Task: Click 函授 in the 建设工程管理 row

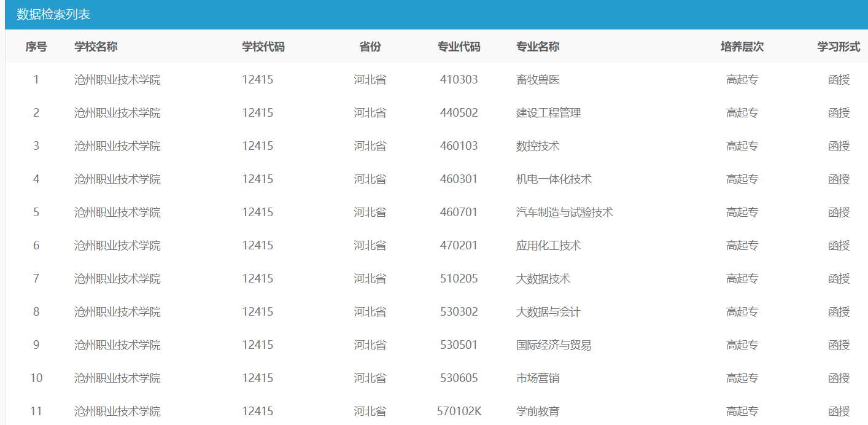Action: [x=839, y=113]
